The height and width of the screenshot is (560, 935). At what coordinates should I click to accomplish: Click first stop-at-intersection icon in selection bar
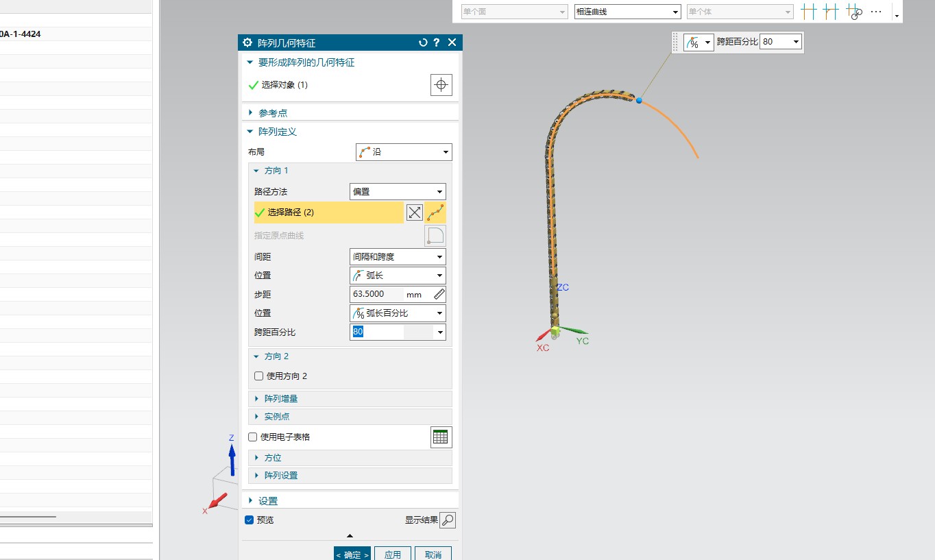coord(810,11)
